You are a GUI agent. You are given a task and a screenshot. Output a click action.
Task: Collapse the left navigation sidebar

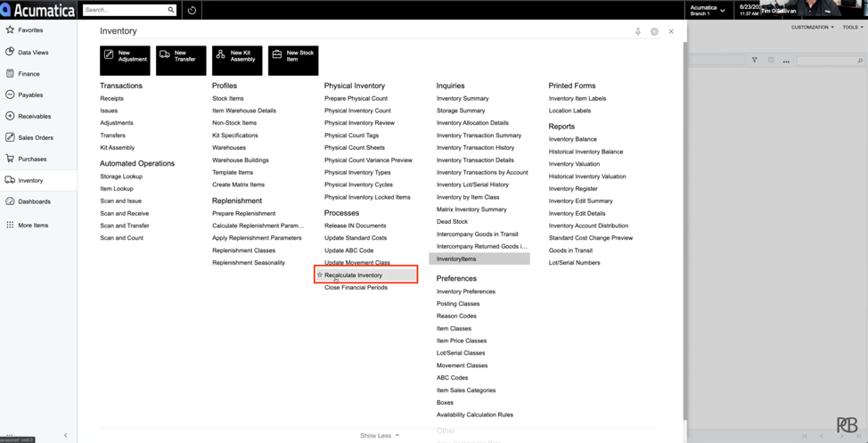coord(65,435)
